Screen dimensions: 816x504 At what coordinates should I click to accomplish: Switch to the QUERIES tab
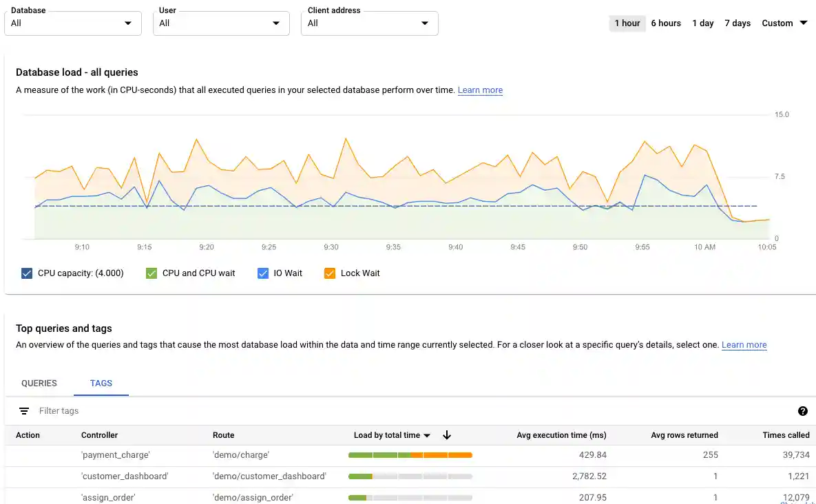tap(39, 384)
